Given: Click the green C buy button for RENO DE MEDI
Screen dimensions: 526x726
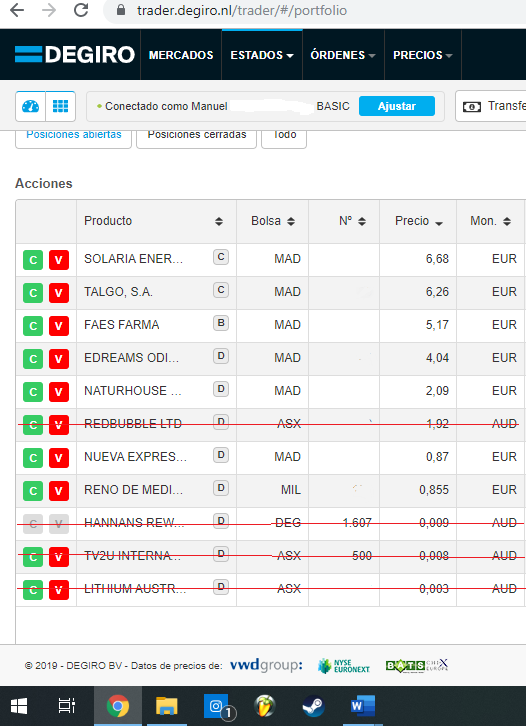Looking at the screenshot, I should 33,491.
